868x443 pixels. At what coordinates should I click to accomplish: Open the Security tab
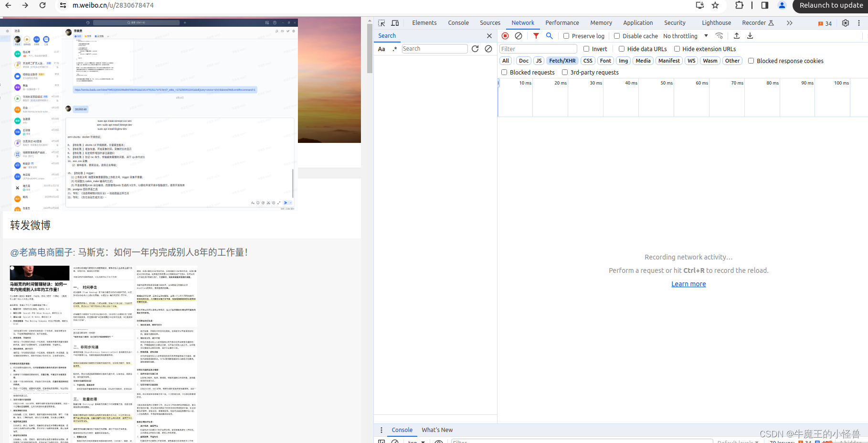(675, 23)
